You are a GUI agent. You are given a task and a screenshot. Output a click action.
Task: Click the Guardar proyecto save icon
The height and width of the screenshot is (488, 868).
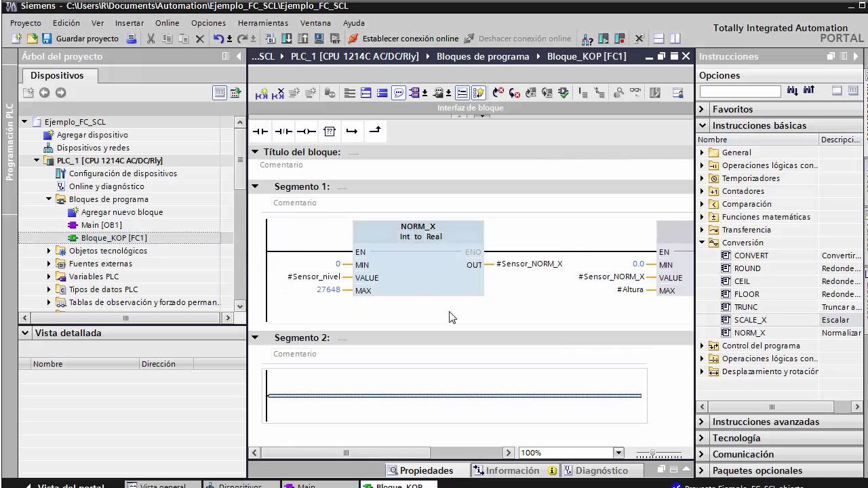click(47, 39)
